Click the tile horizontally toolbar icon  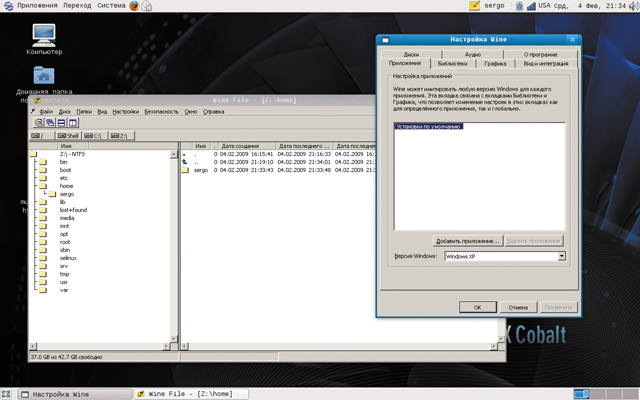61,122
